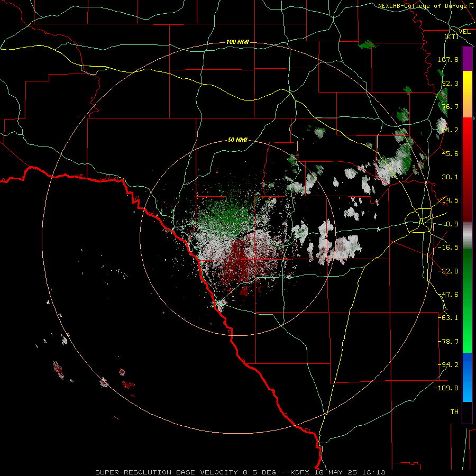Pick the purple segment of color bar
Image resolution: width=476 pixels, height=476 pixels.
point(467,59)
